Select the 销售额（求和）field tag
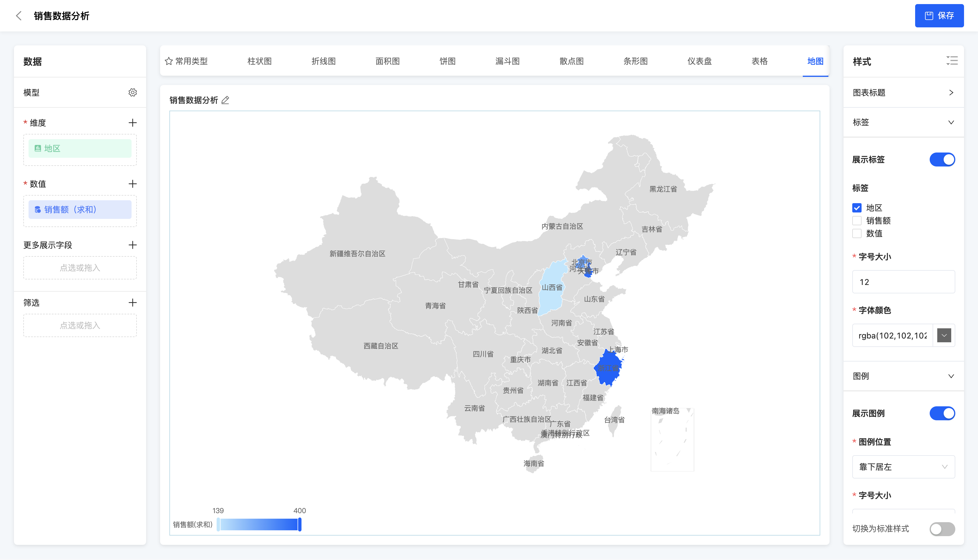 click(80, 210)
